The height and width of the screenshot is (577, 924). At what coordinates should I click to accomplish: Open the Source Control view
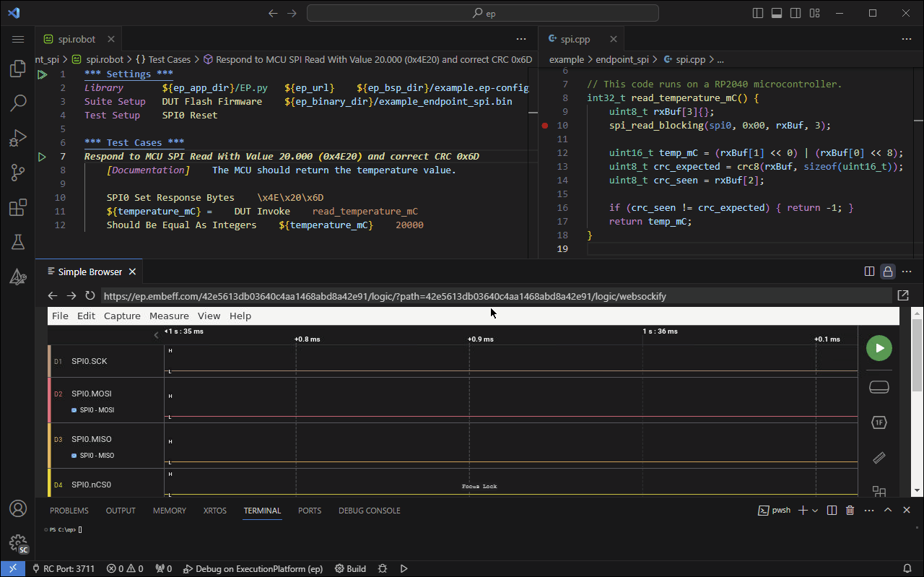point(18,173)
